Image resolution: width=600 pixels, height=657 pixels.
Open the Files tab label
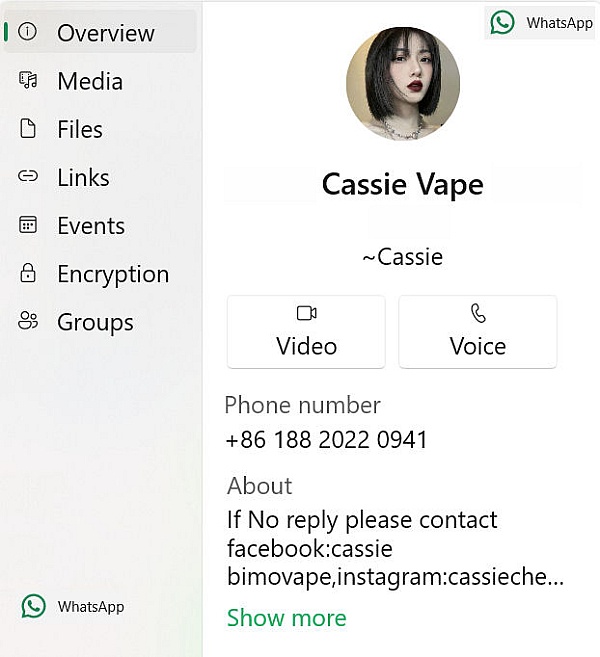tap(80, 129)
